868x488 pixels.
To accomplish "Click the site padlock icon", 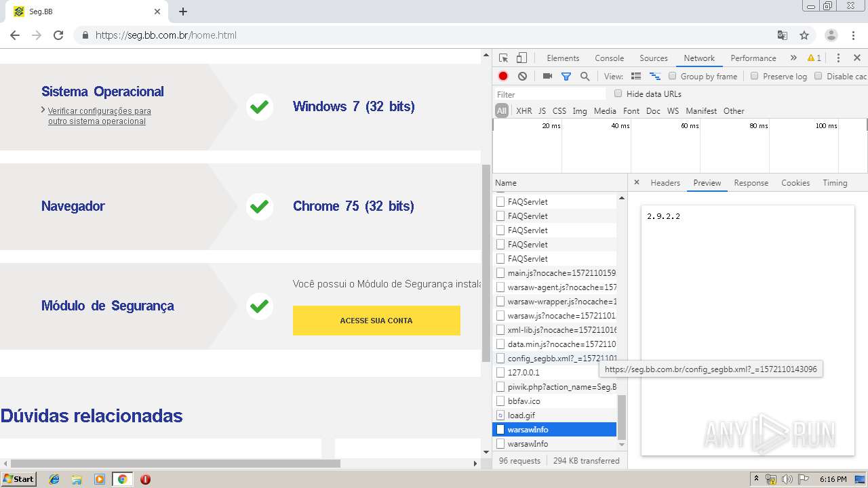I will tap(85, 35).
